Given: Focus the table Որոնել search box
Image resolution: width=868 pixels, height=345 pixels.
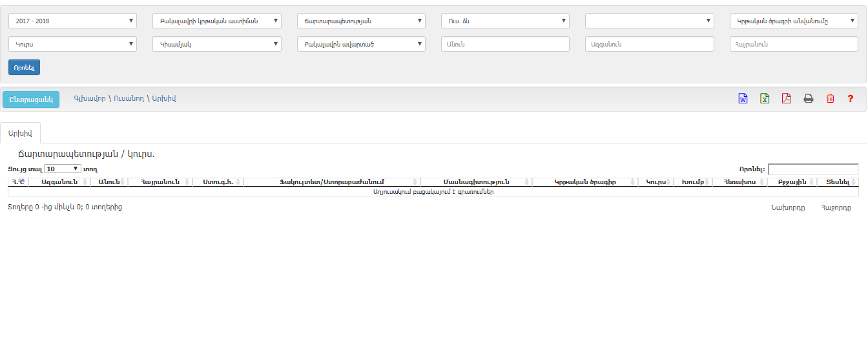Looking at the screenshot, I should point(813,169).
